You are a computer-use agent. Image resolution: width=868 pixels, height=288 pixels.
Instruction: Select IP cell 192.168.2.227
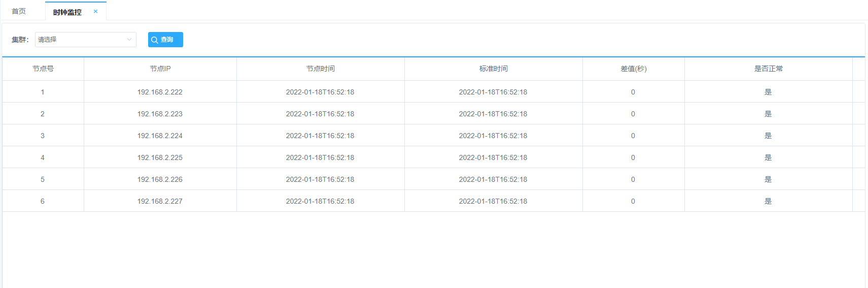point(160,201)
